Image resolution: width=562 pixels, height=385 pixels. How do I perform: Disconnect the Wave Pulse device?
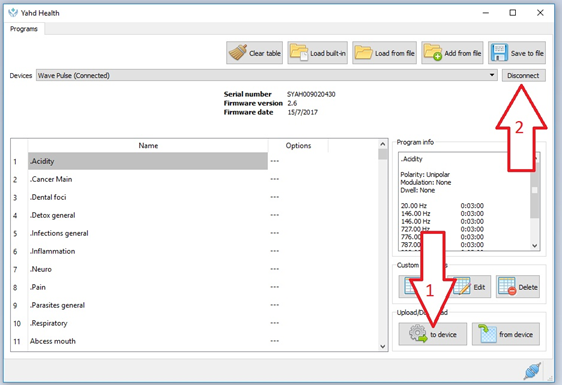tap(523, 76)
